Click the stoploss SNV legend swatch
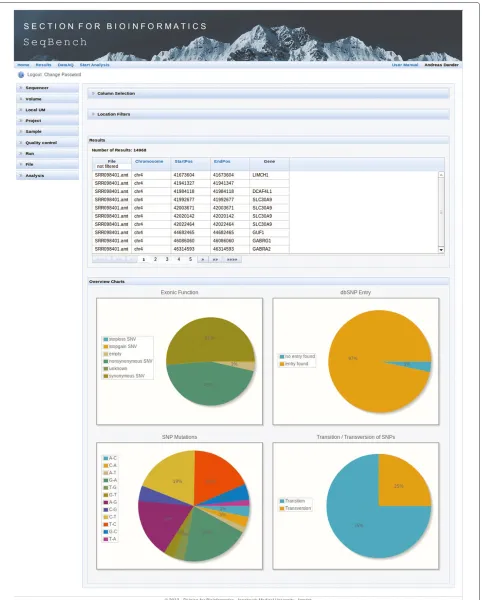The image size is (482, 600). pos(106,339)
